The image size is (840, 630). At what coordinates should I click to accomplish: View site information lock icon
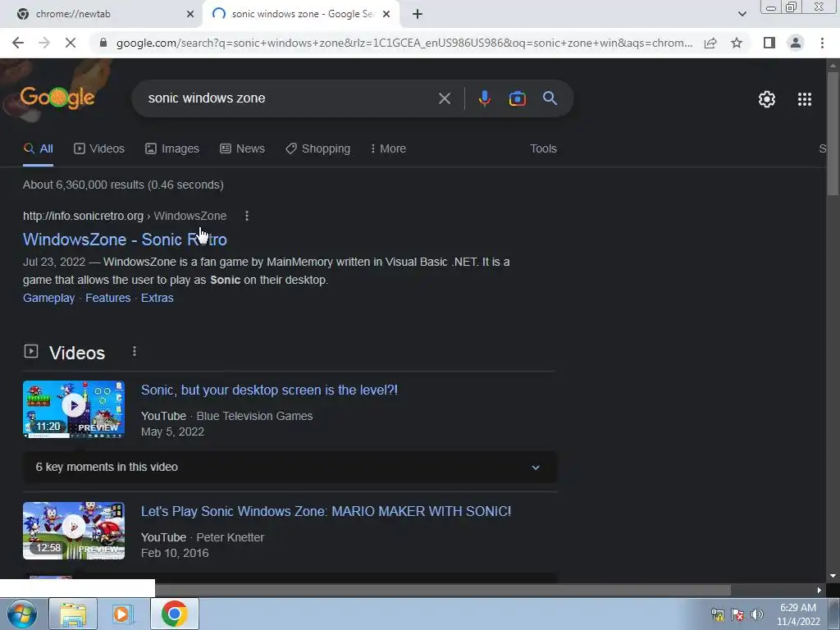pyautogui.click(x=103, y=43)
